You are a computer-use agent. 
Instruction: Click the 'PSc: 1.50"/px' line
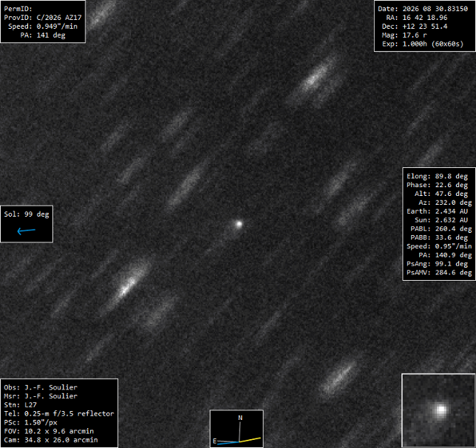30,422
